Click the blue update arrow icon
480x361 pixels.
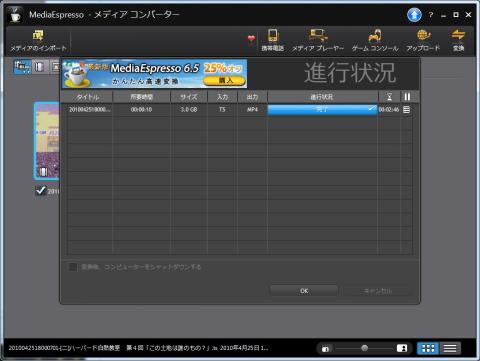point(414,15)
